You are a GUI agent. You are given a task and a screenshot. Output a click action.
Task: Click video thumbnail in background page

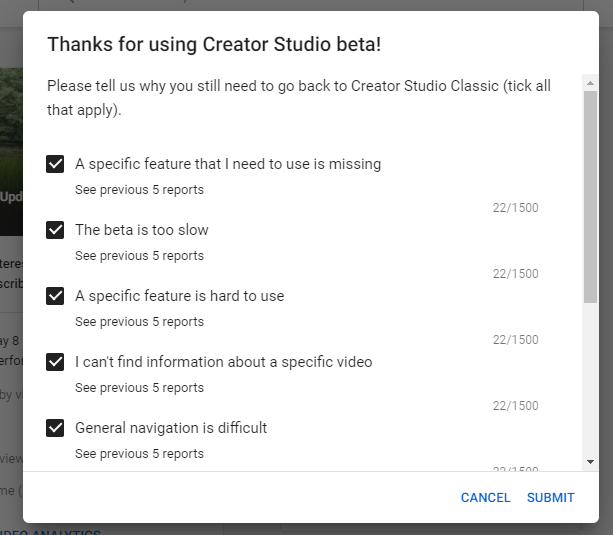point(11,152)
